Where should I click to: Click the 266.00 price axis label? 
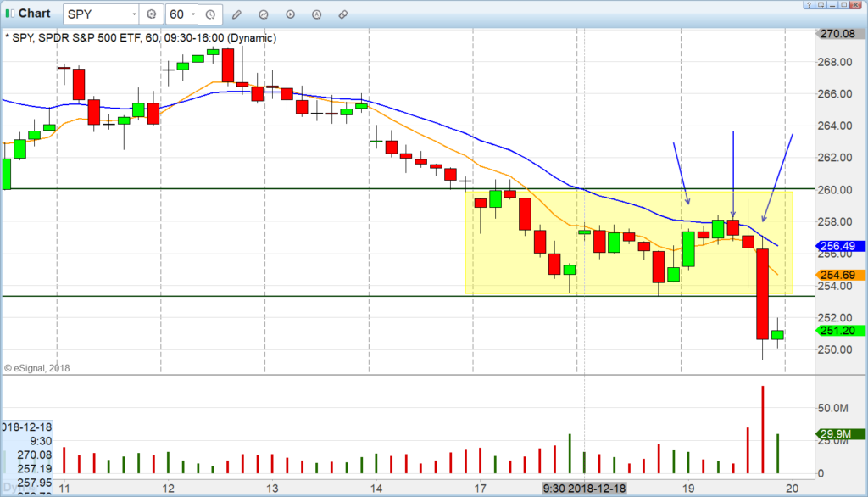(835, 93)
